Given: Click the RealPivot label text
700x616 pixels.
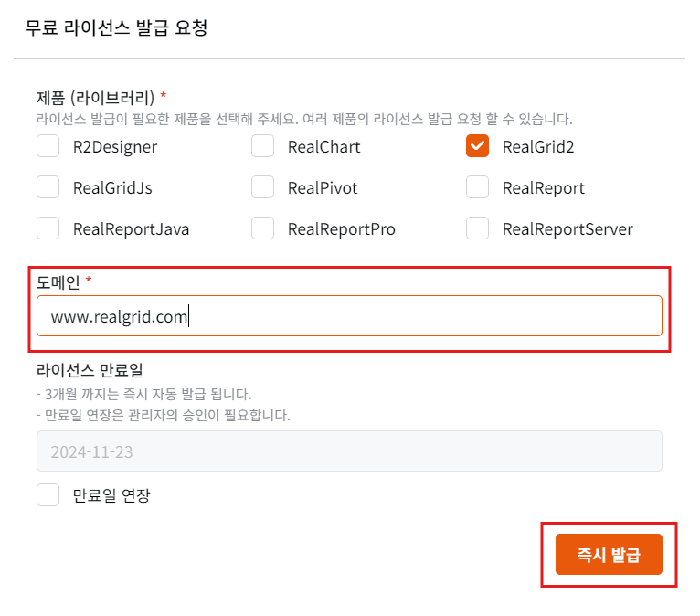Looking at the screenshot, I should [x=323, y=188].
